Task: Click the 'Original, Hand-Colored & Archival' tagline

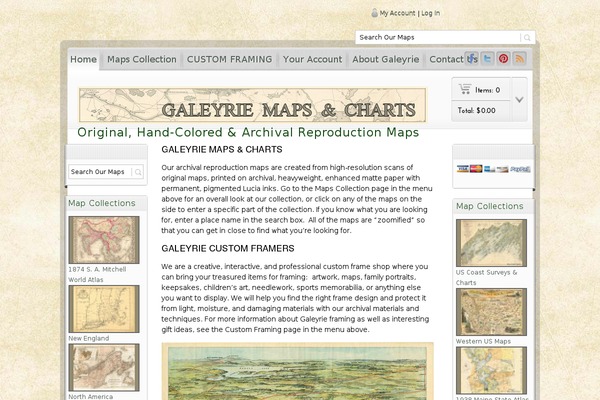Action: [248, 132]
